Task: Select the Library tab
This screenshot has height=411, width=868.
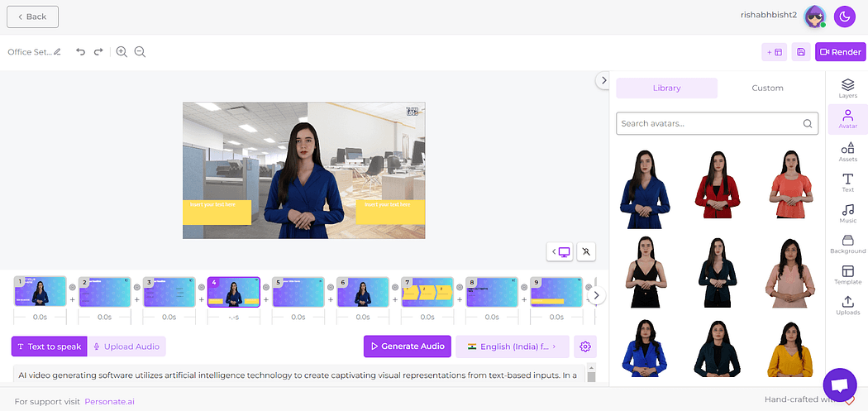Action: (x=666, y=88)
